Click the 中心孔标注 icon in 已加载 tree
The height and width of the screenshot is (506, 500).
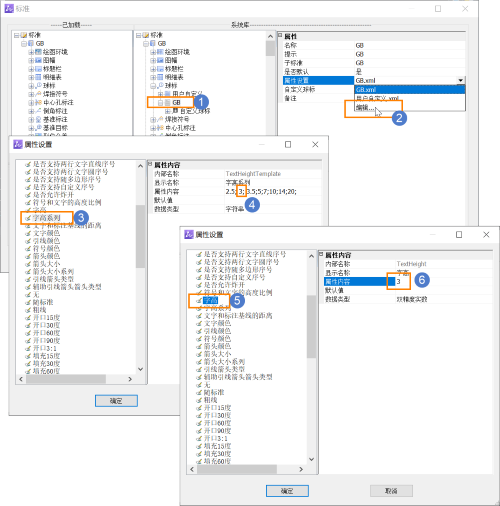tap(38, 102)
